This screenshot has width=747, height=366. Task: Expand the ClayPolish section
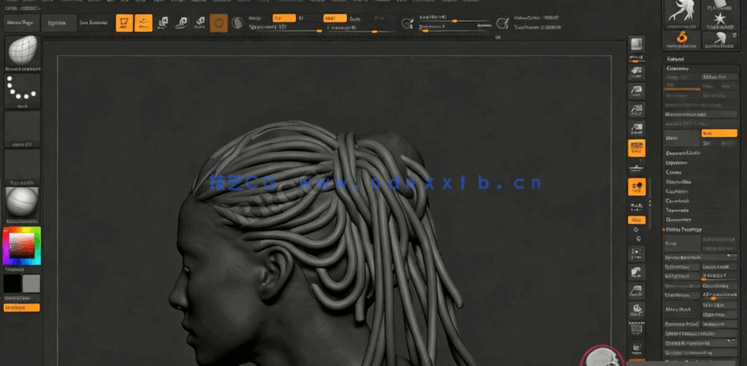[676, 191]
